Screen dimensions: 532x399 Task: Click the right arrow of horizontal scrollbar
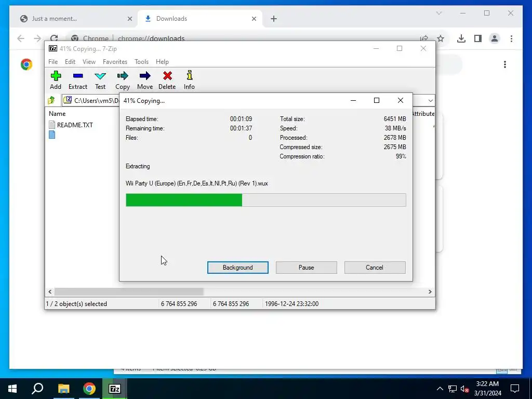(430, 292)
